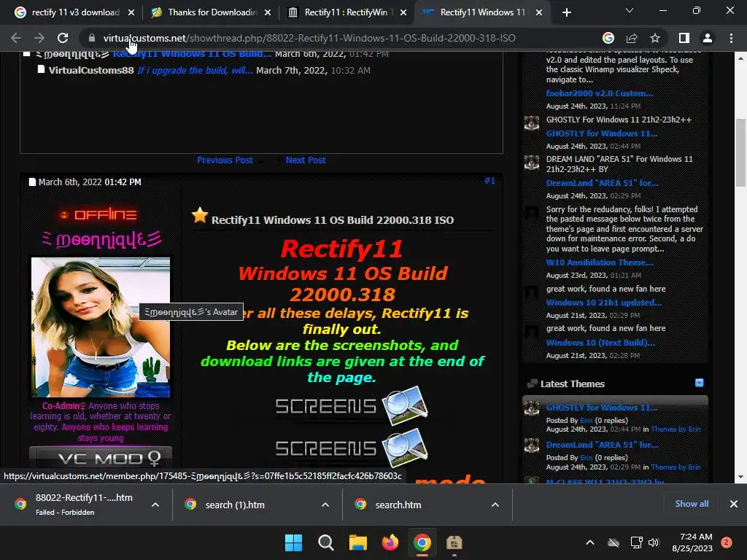This screenshot has height=560, width=747.
Task: Open File Explorer from the taskbar
Action: (357, 542)
